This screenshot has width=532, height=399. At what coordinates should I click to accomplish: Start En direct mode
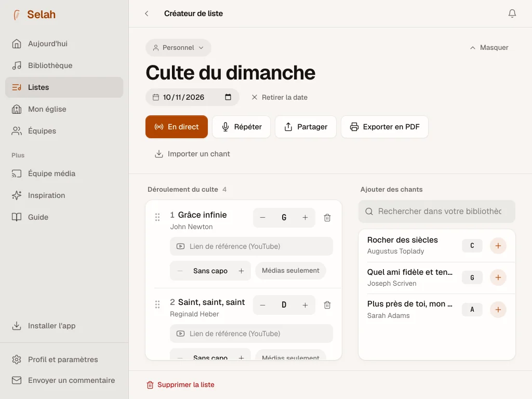(x=177, y=127)
